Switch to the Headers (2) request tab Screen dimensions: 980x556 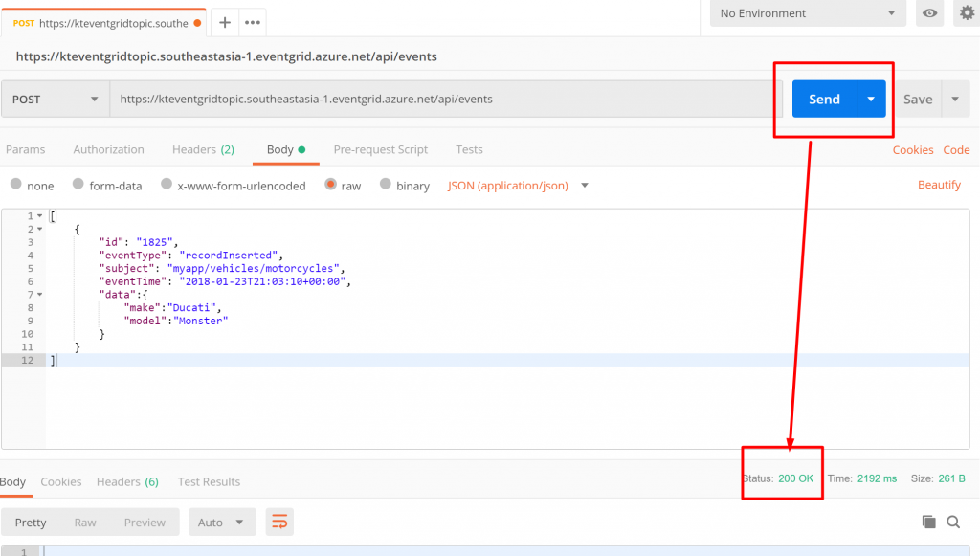(203, 150)
